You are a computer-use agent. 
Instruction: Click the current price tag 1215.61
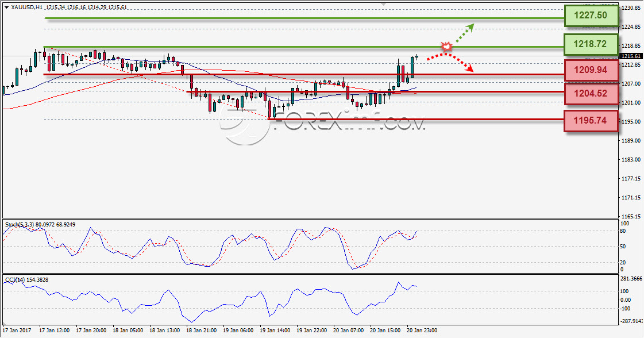[x=631, y=56]
